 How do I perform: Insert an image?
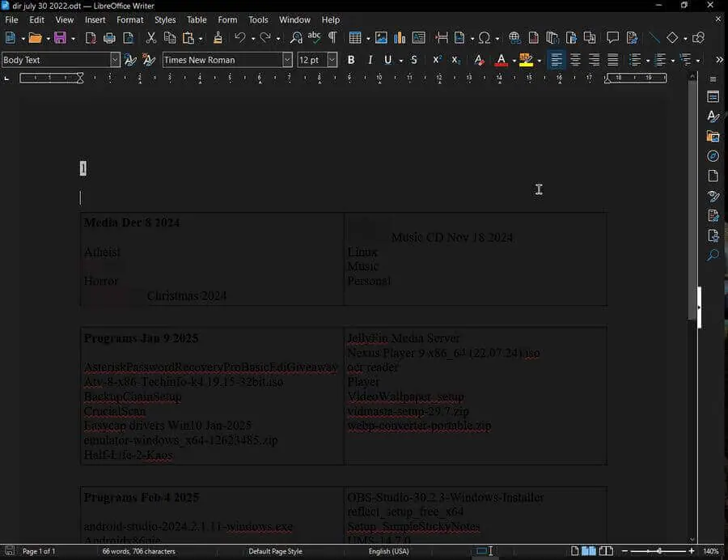coord(381,38)
